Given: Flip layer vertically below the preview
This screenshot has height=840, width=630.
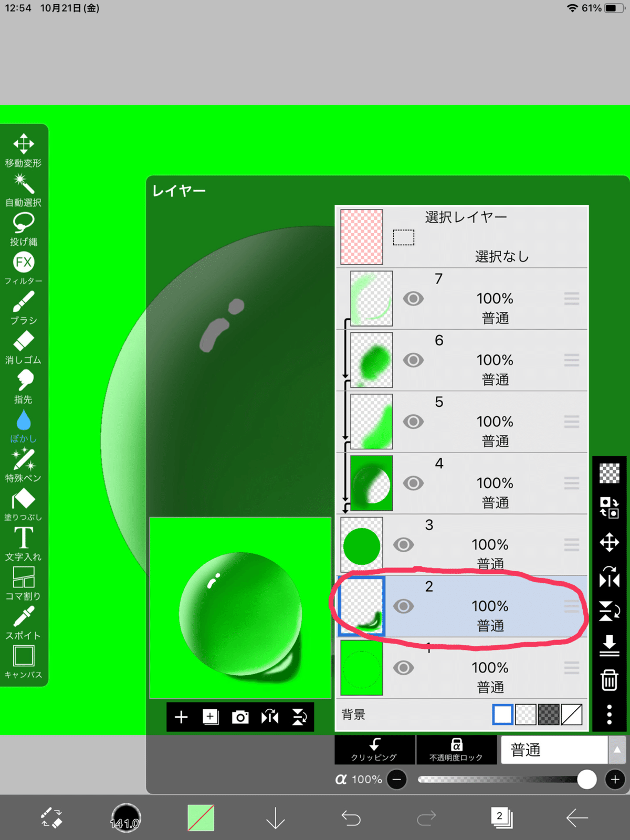Looking at the screenshot, I should click(x=300, y=717).
